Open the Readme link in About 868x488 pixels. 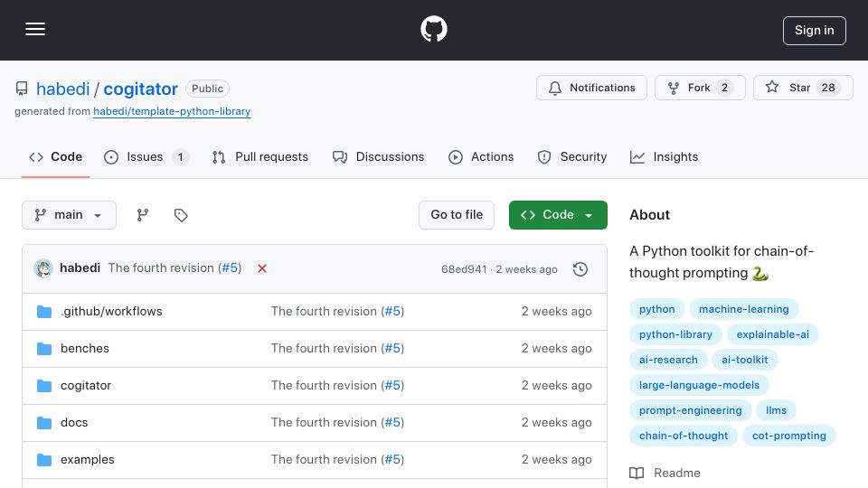[x=665, y=473]
